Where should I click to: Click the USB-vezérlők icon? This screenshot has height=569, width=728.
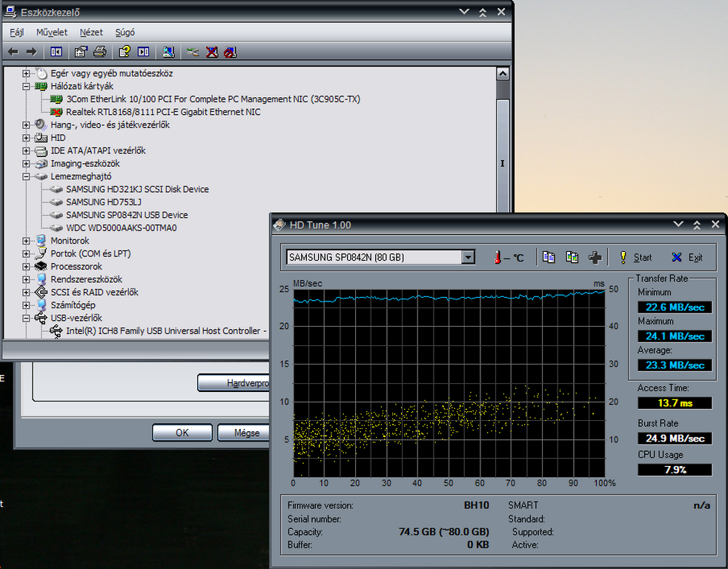pyautogui.click(x=41, y=318)
